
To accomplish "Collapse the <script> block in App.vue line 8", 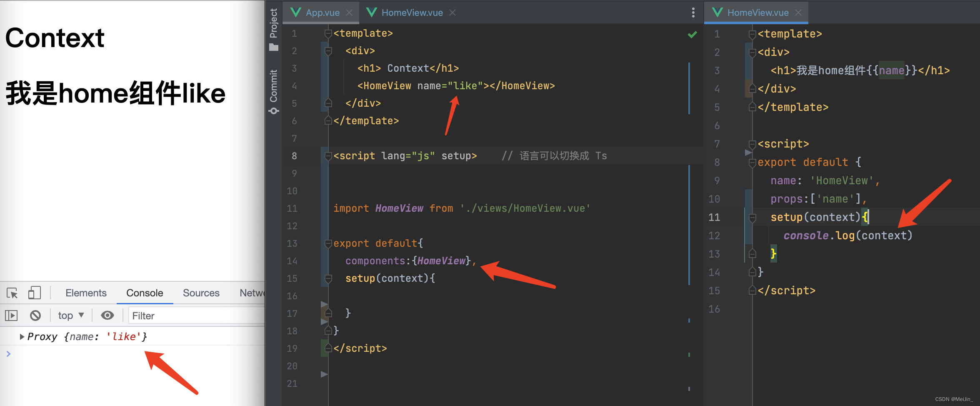I will (328, 156).
